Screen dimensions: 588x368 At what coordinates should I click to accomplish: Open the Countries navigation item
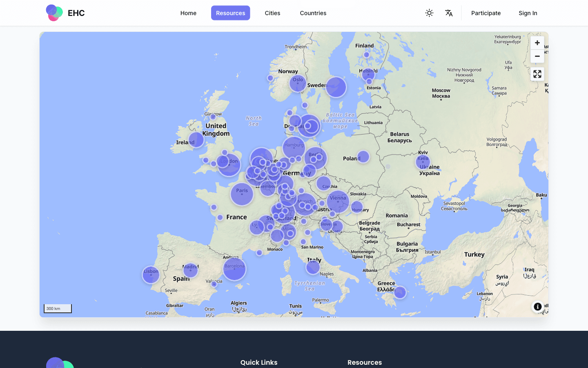click(313, 13)
